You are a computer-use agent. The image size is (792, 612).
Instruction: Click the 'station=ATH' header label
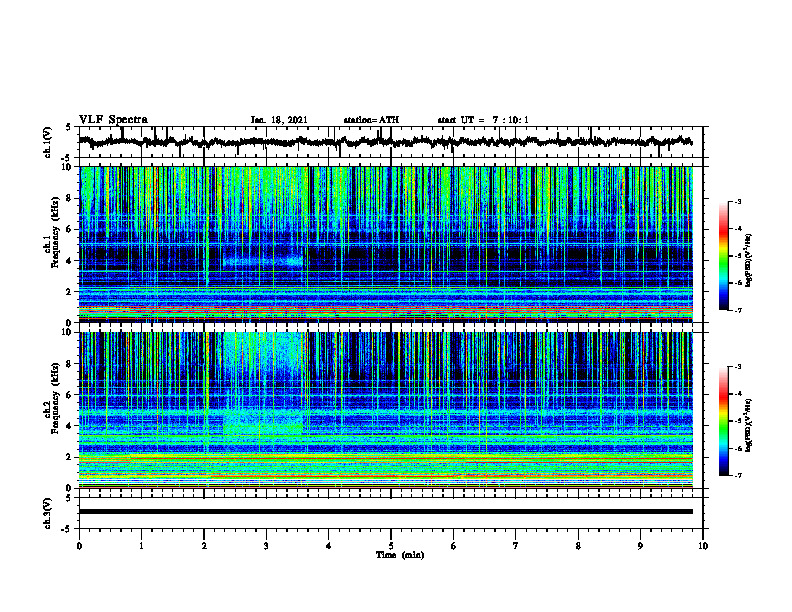[x=371, y=120]
